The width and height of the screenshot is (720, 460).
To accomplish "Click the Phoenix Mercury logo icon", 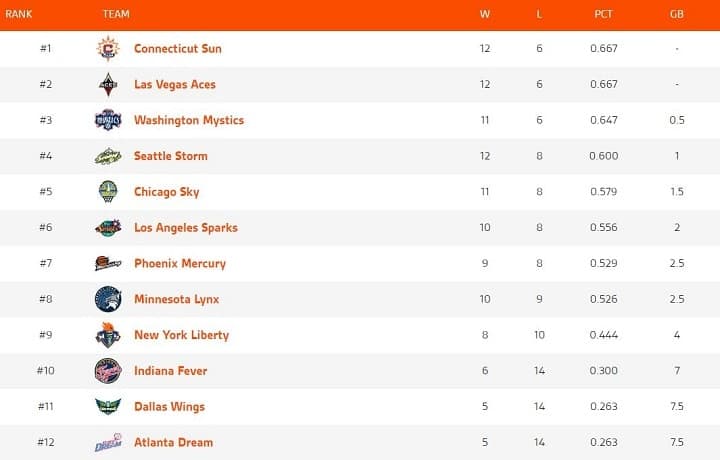I will click(108, 264).
